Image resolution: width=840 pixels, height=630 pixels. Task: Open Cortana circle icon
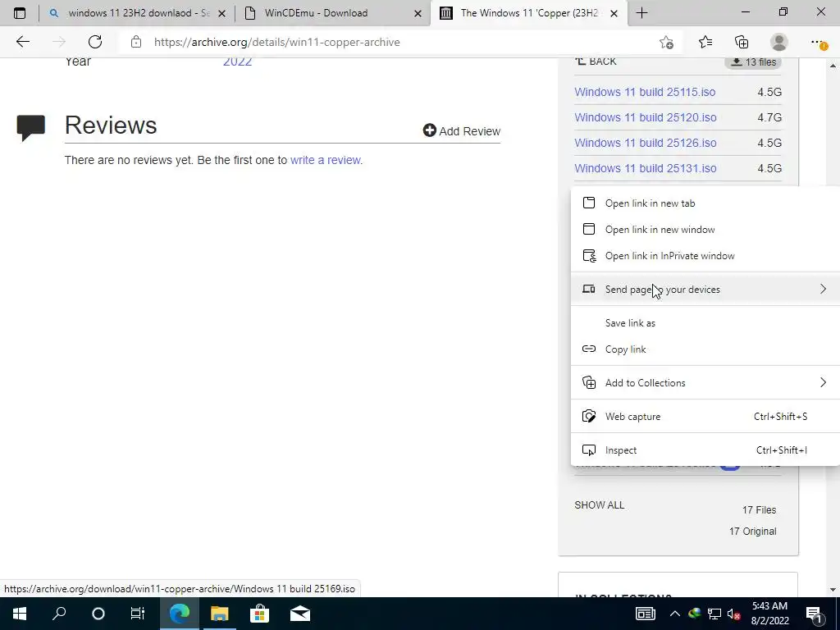tap(98, 614)
